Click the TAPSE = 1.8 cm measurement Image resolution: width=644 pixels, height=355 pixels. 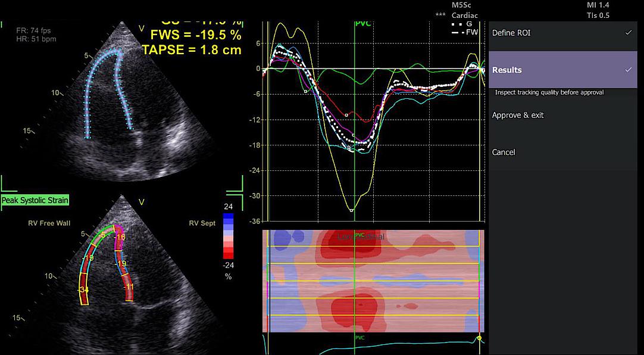pyautogui.click(x=192, y=50)
